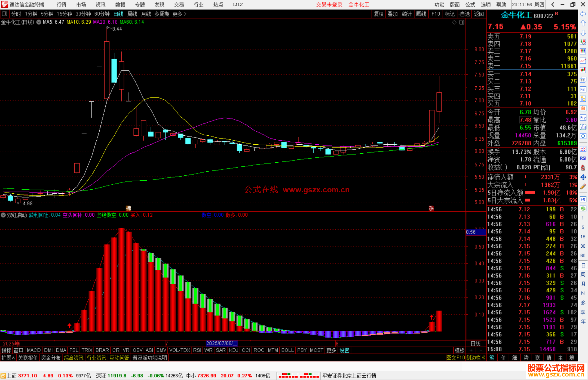This screenshot has height=380, width=588.
Task: Click the 0.56 value marker on indicator axis
Action: (x=476, y=232)
